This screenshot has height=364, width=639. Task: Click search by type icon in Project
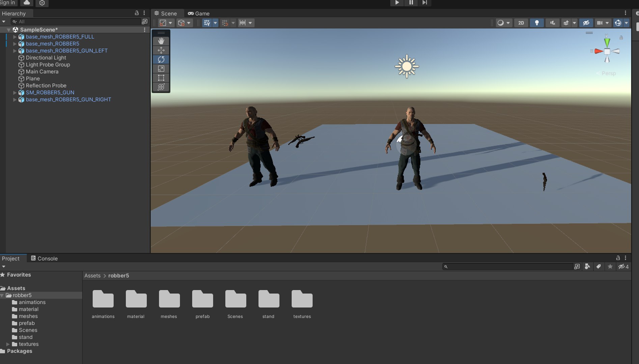coord(587,267)
